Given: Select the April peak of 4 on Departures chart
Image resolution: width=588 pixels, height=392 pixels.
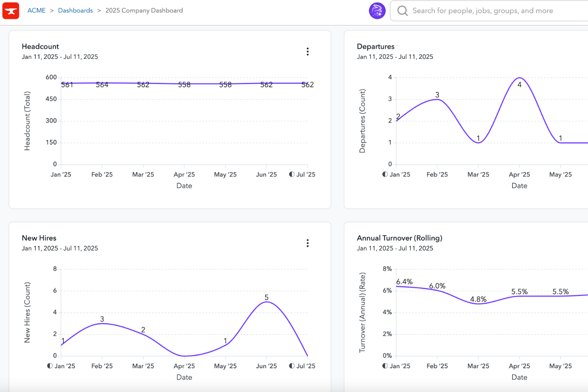Looking at the screenshot, I should tap(519, 77).
